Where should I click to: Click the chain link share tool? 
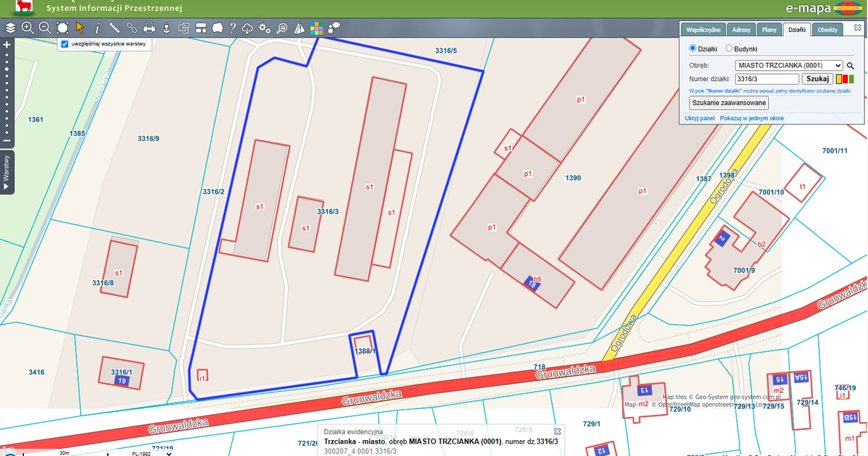tap(132, 28)
